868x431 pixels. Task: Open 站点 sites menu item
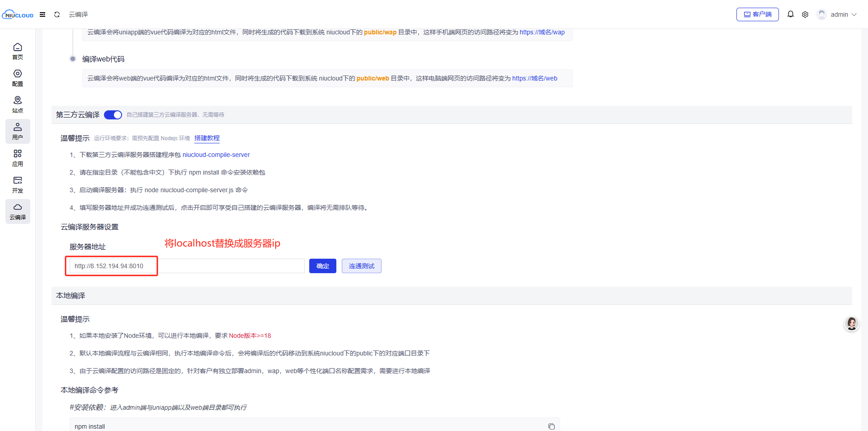pos(18,104)
